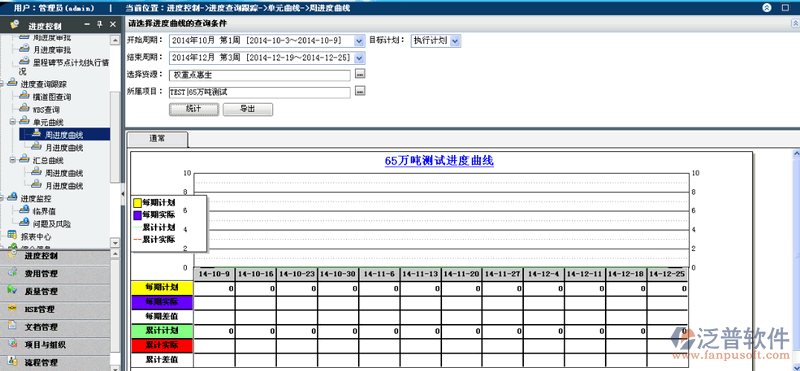Click the HSE管理 module icon
The height and width of the screenshot is (371, 800).
click(x=12, y=309)
